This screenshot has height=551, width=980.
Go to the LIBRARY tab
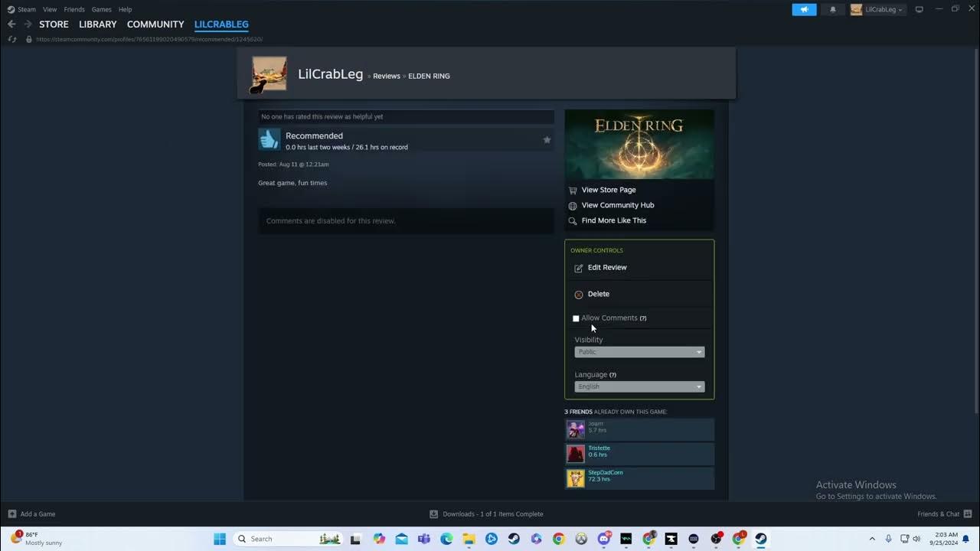click(98, 24)
